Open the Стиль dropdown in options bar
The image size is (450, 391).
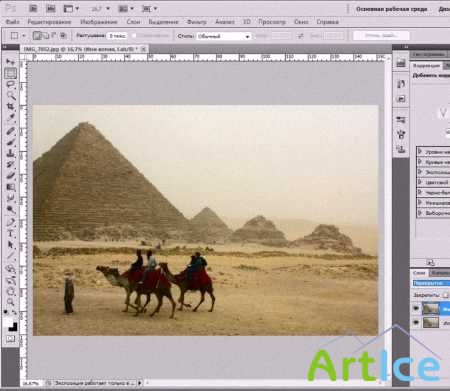[x=224, y=36]
